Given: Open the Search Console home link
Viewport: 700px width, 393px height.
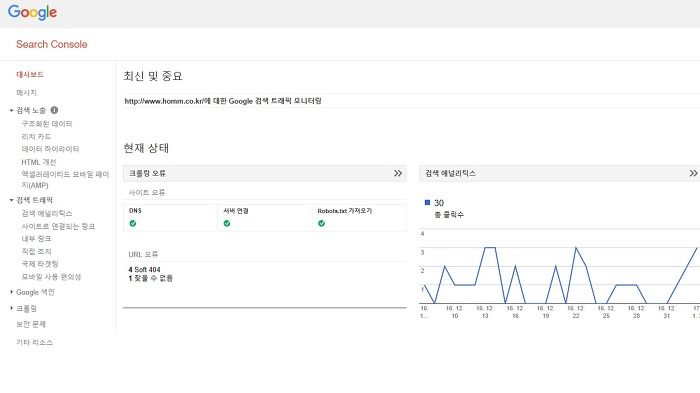Looking at the screenshot, I should point(52,44).
